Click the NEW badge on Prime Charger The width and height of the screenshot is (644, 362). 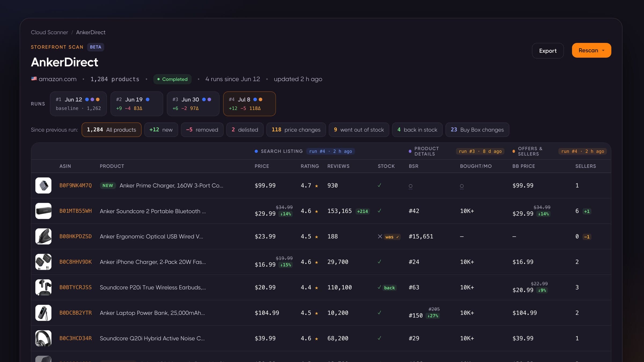[108, 186]
